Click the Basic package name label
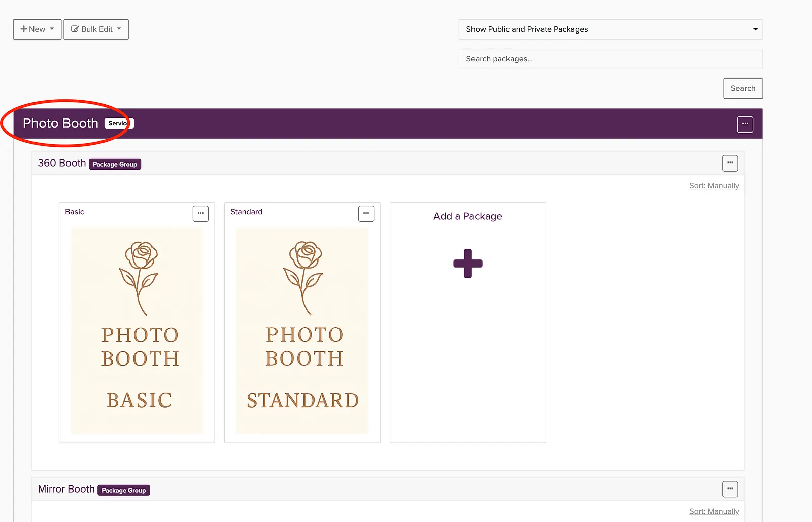 [75, 212]
